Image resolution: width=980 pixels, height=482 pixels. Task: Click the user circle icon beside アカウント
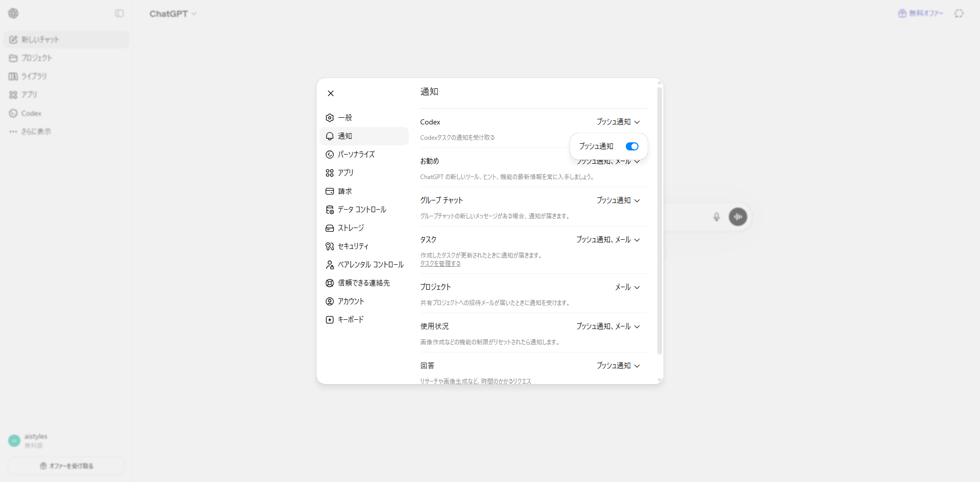tap(330, 301)
